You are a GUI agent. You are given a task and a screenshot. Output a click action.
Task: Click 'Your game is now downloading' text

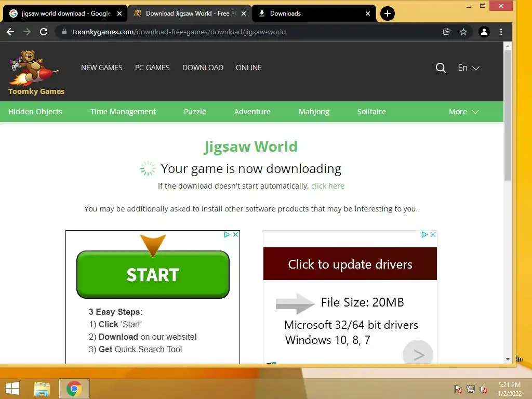pos(251,169)
